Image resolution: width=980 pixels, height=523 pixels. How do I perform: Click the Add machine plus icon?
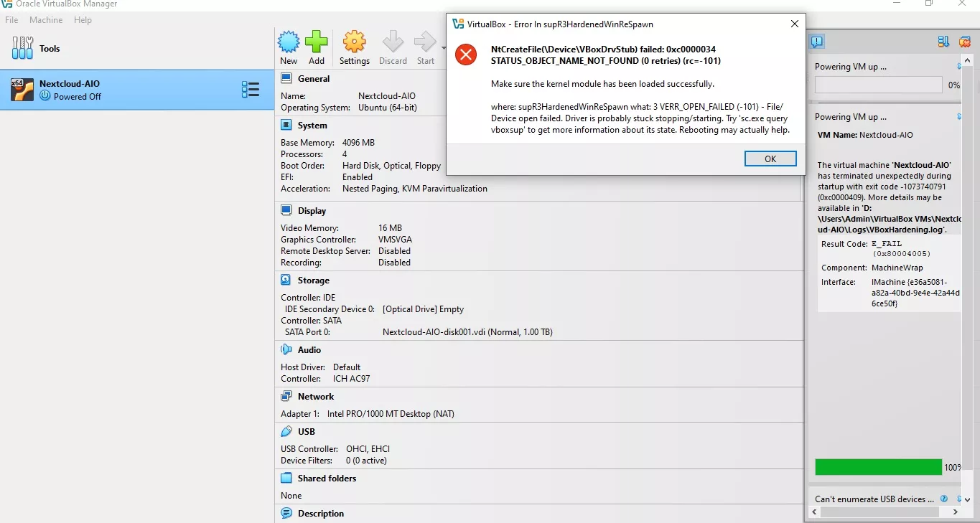317,42
